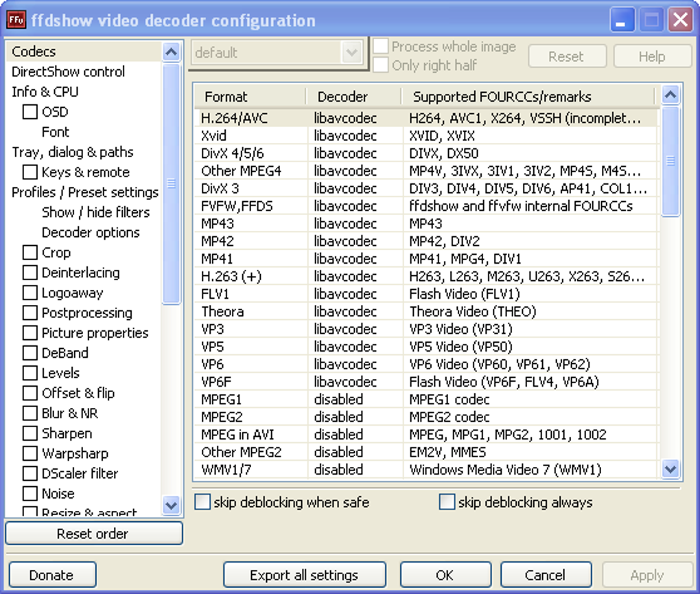Enable the OSD checkbox
The height and width of the screenshot is (594, 700).
[x=30, y=112]
